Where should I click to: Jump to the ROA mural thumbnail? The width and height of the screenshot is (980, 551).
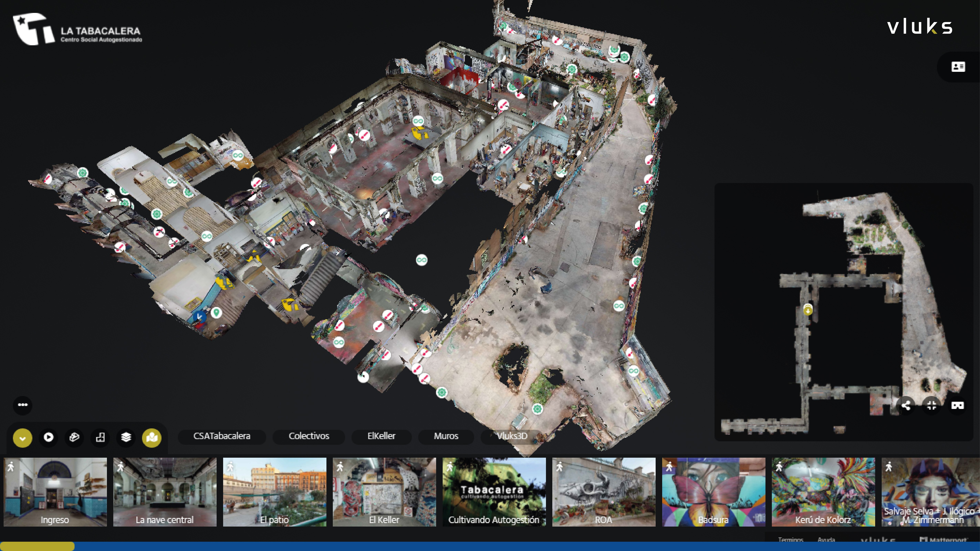point(604,492)
